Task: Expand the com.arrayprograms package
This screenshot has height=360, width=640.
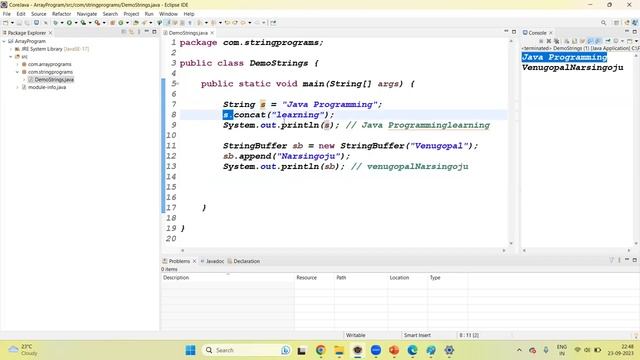Action: tap(18, 64)
